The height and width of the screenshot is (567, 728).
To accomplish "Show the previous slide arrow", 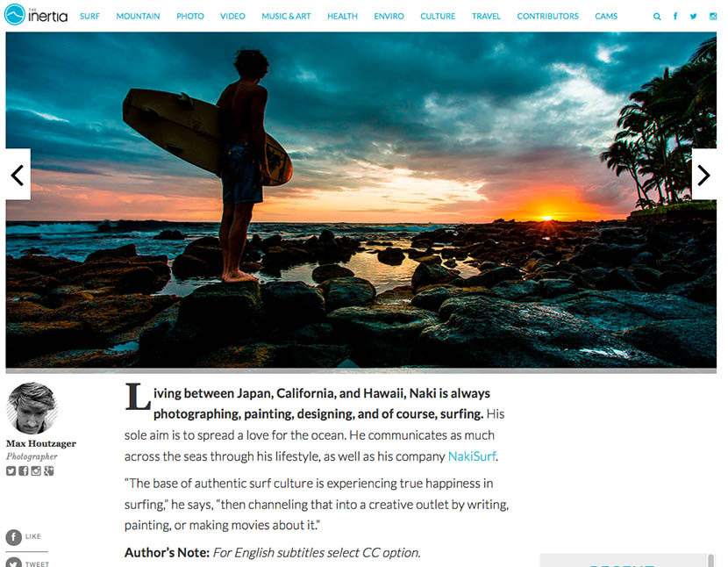I will point(18,175).
